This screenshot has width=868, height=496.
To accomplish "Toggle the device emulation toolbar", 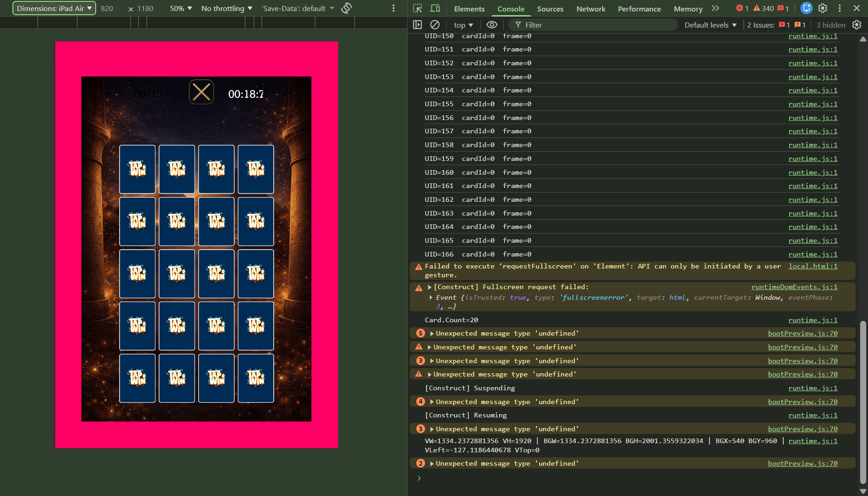I will pyautogui.click(x=435, y=8).
